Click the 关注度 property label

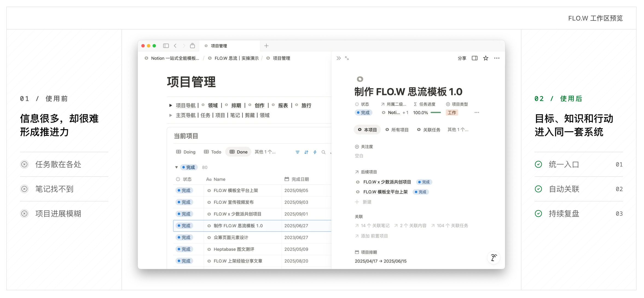(364, 147)
